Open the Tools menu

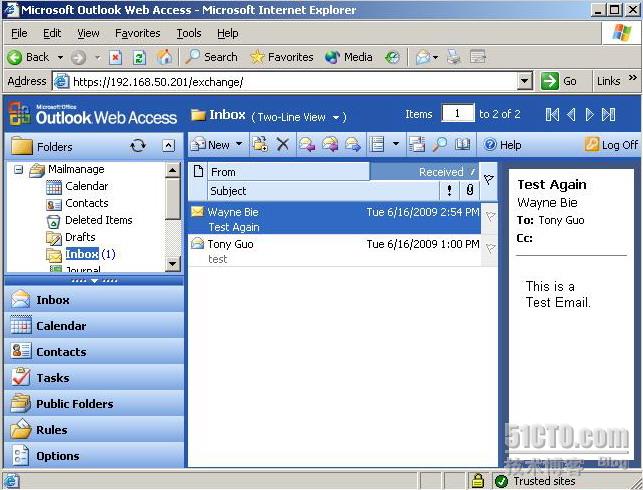pos(189,33)
